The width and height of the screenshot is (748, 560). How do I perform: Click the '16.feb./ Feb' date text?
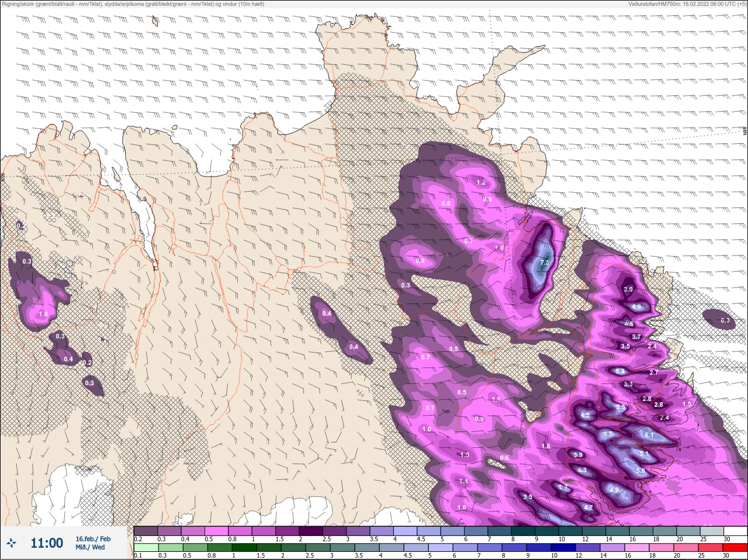93,539
